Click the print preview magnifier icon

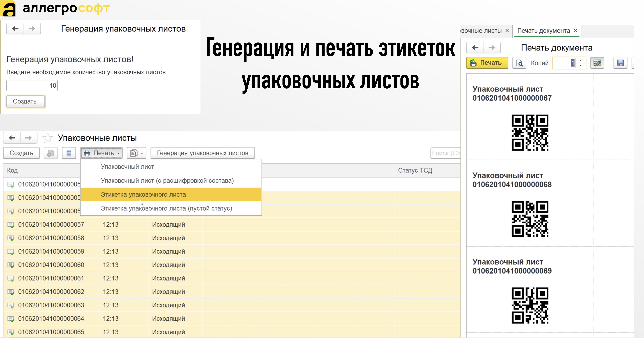[x=519, y=63]
